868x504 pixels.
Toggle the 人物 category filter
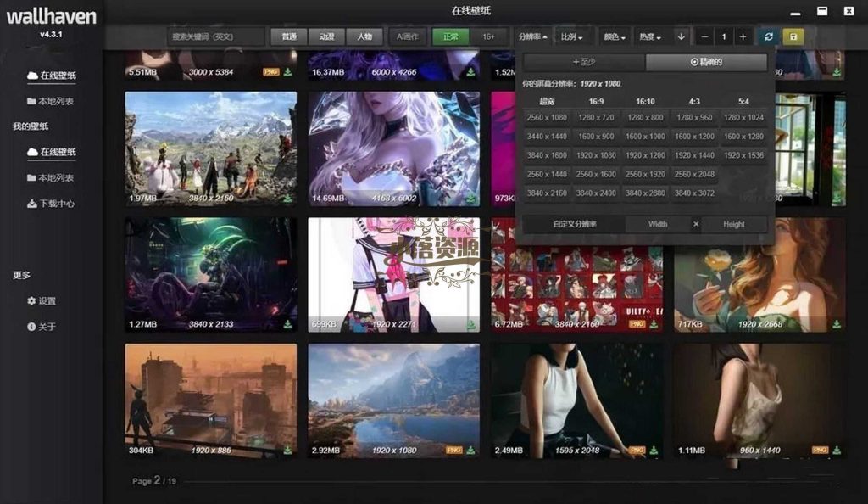[364, 36]
